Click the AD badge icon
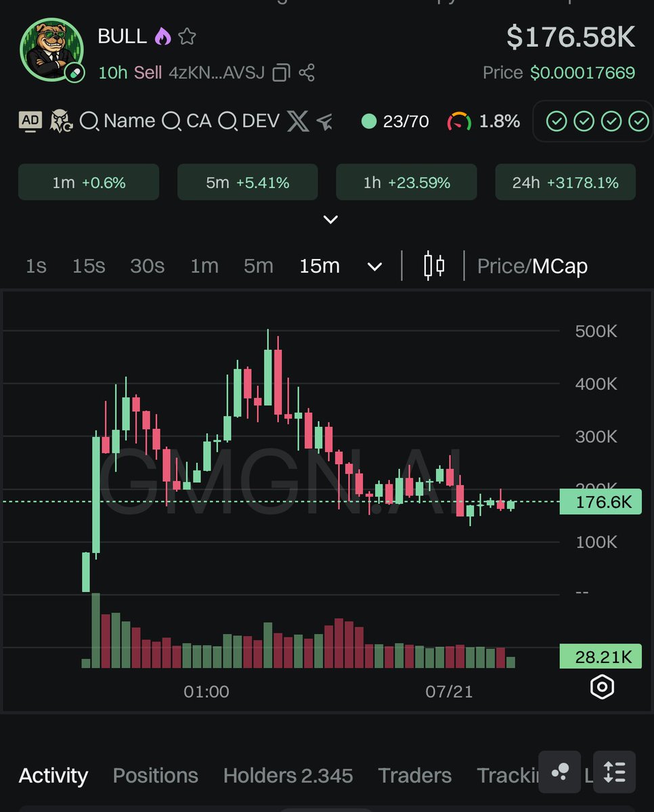The width and height of the screenshot is (654, 812). [30, 121]
